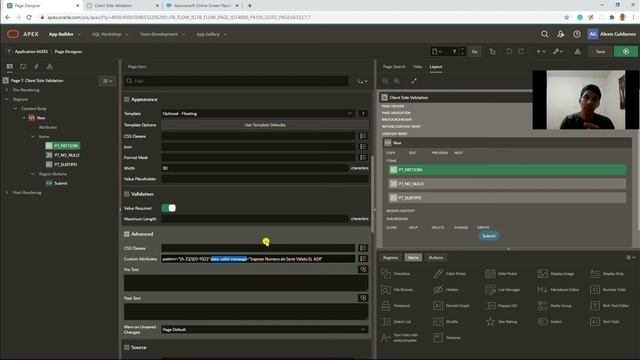640x360 pixels.
Task: Select the Radio Group item in gallery
Action: [555, 305]
